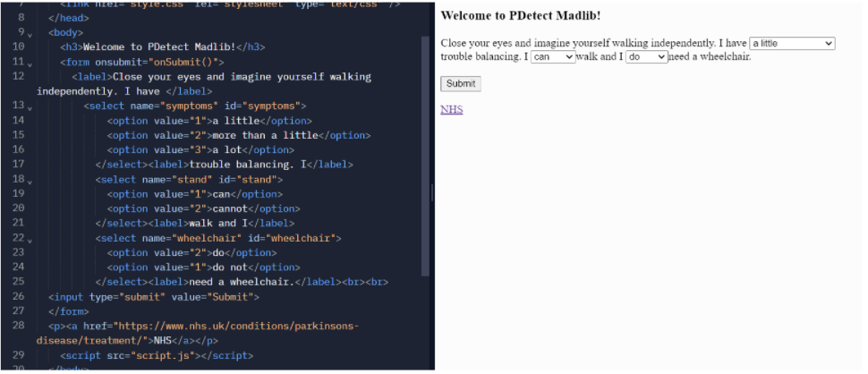Click the 'walk and I' label in code

pos(218,223)
